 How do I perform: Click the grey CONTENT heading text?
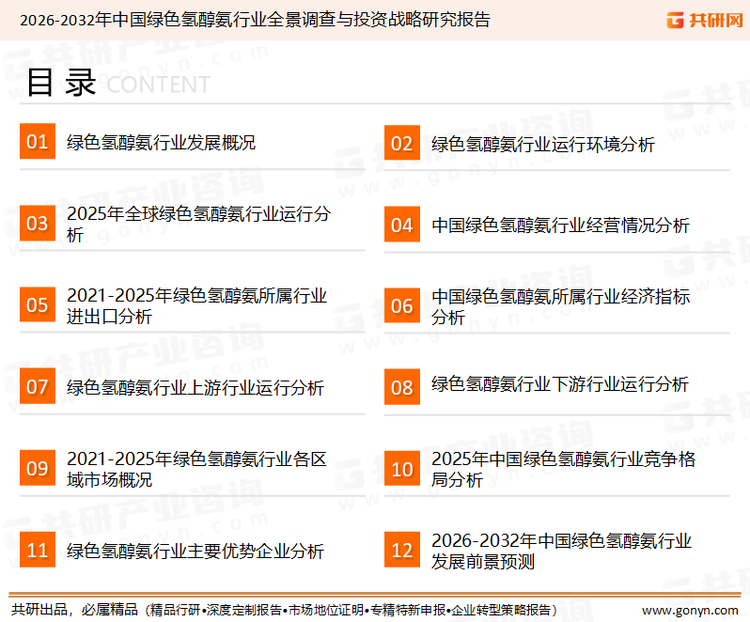tap(158, 85)
